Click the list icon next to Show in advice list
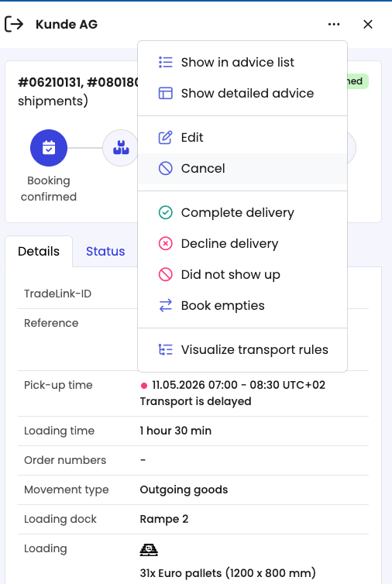 coord(166,62)
